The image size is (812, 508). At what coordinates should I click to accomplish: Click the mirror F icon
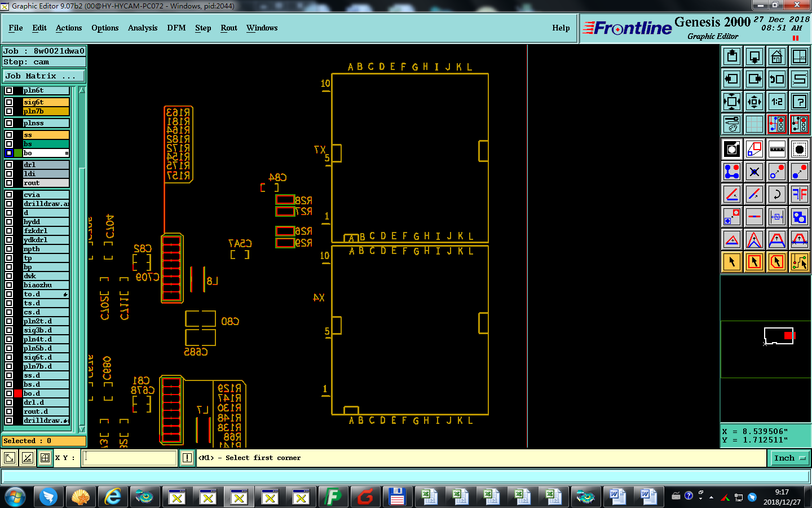click(800, 194)
